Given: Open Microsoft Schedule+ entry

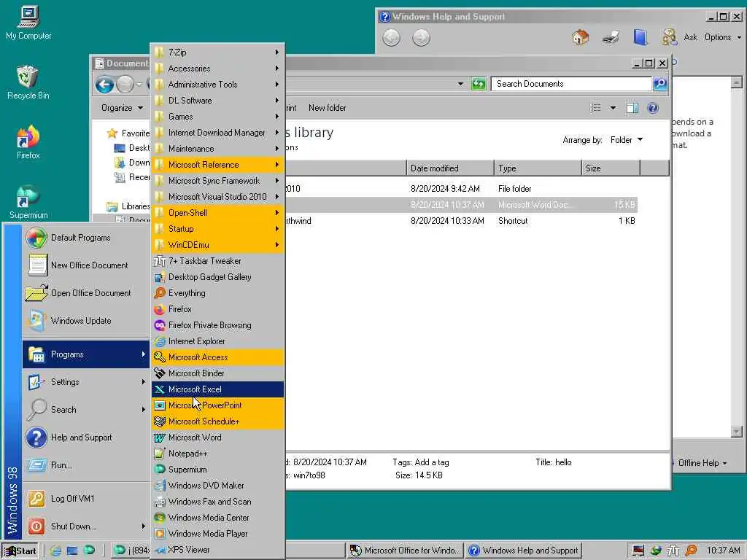Looking at the screenshot, I should click(217, 421).
